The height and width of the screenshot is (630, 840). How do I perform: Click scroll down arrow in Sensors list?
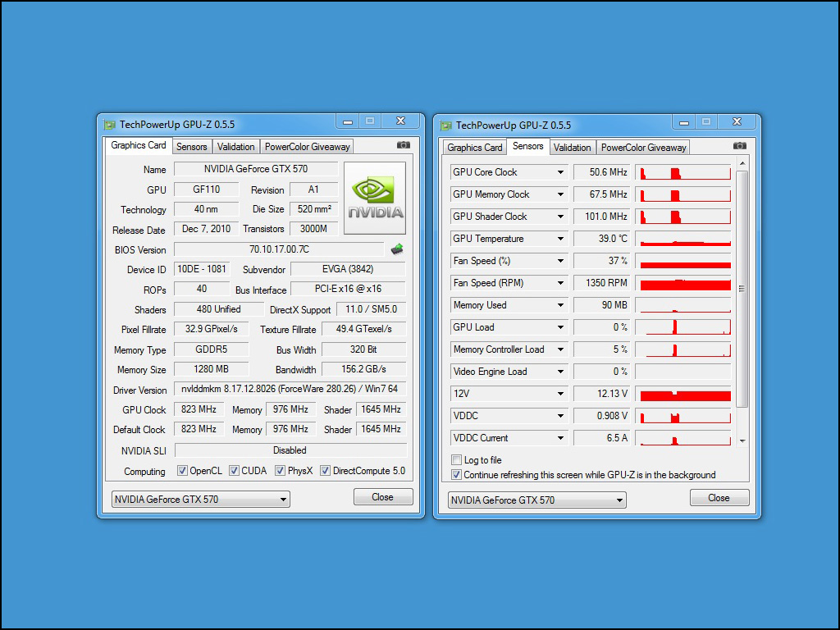(742, 441)
